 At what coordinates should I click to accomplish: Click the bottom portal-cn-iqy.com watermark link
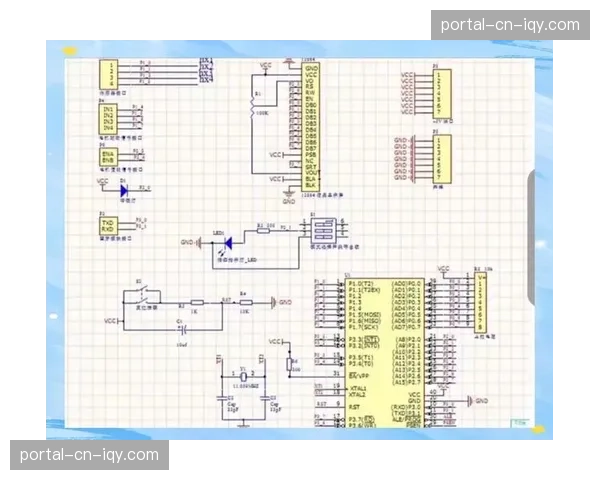point(90,455)
